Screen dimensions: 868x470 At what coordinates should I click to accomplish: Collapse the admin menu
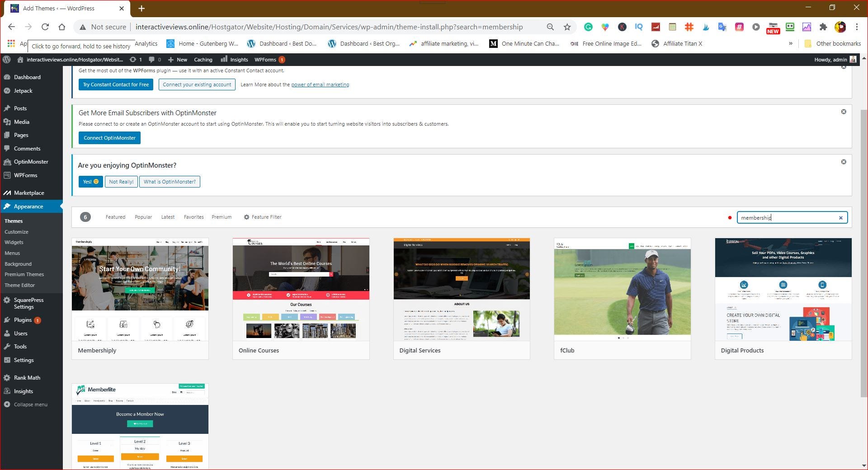click(x=31, y=404)
